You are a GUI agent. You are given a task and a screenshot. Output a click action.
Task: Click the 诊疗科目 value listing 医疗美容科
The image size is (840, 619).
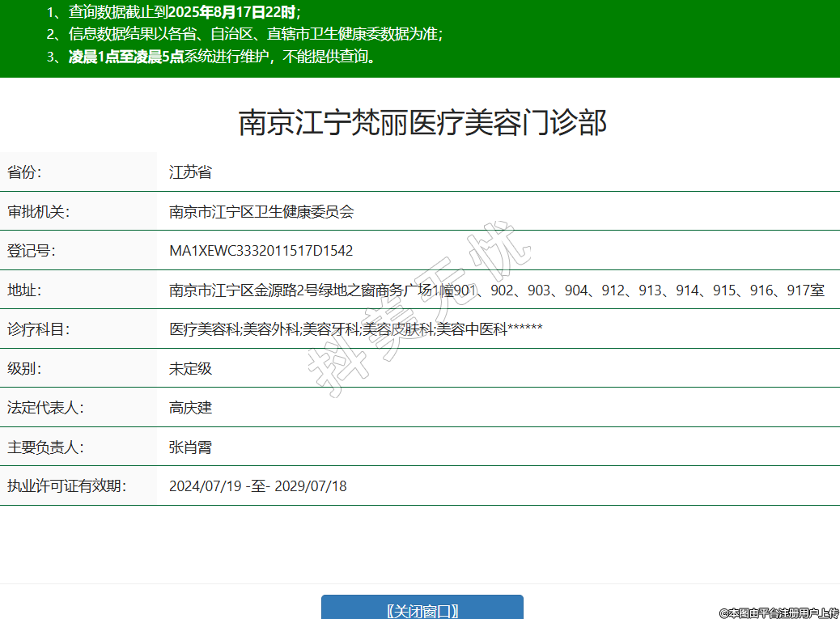(x=355, y=329)
